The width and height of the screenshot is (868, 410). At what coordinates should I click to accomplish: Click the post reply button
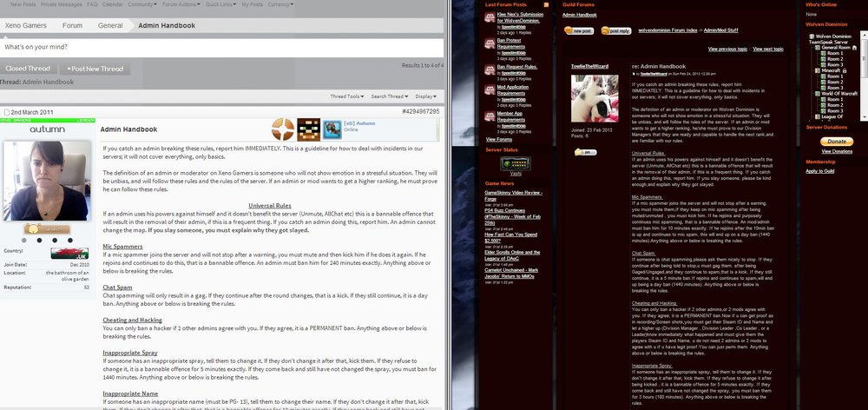[x=616, y=31]
